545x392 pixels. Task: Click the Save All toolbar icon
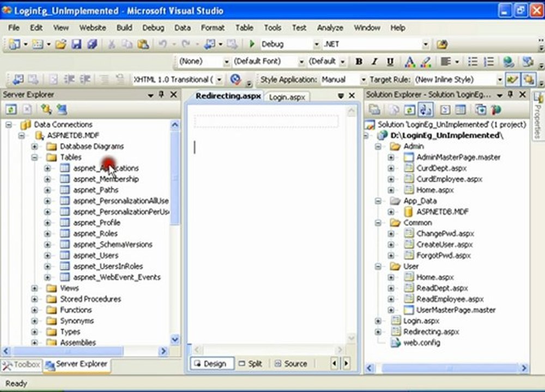(x=92, y=44)
